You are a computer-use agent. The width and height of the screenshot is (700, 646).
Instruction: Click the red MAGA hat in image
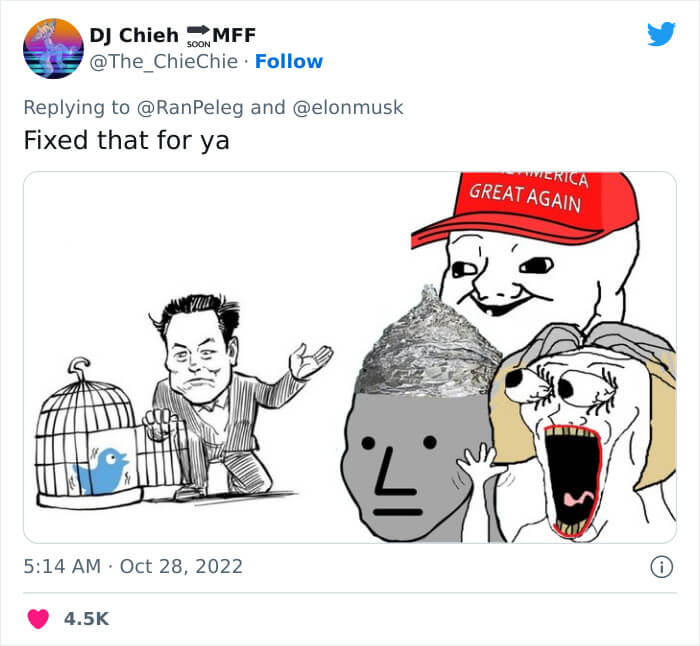tap(525, 208)
